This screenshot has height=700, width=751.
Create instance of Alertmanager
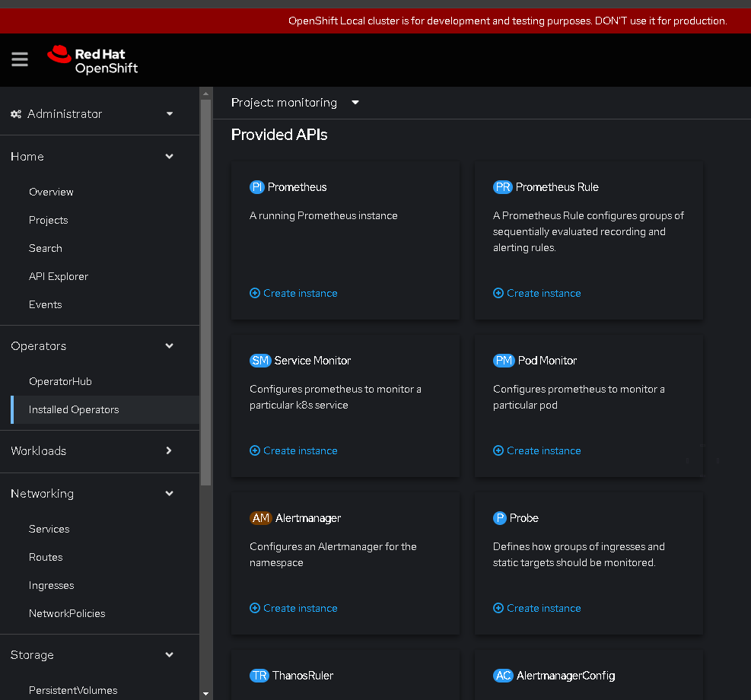pos(294,608)
